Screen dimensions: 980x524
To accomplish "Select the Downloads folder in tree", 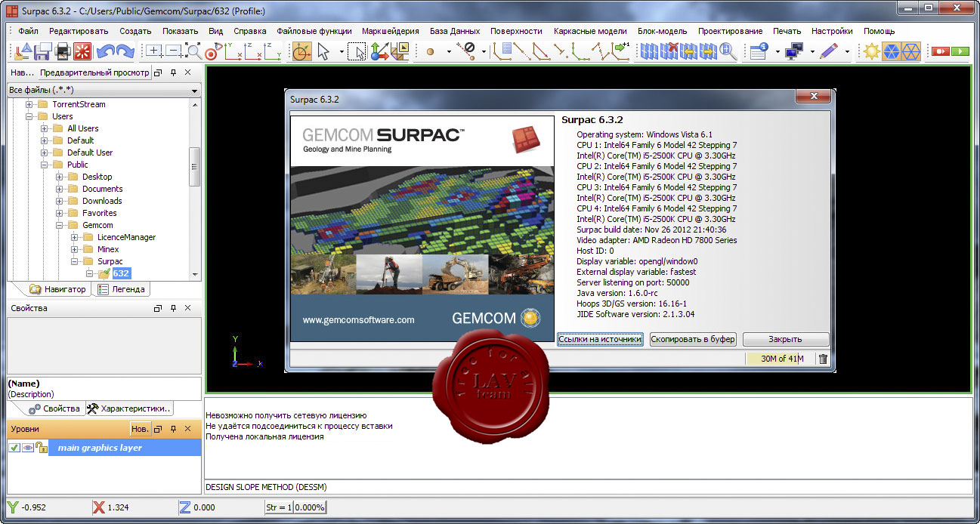I will pos(102,201).
